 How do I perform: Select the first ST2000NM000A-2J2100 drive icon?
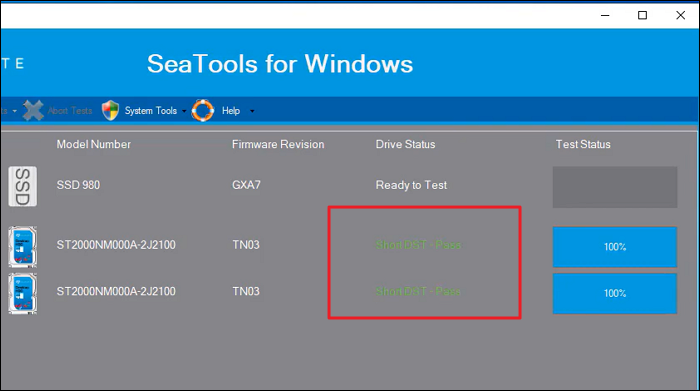pos(23,247)
